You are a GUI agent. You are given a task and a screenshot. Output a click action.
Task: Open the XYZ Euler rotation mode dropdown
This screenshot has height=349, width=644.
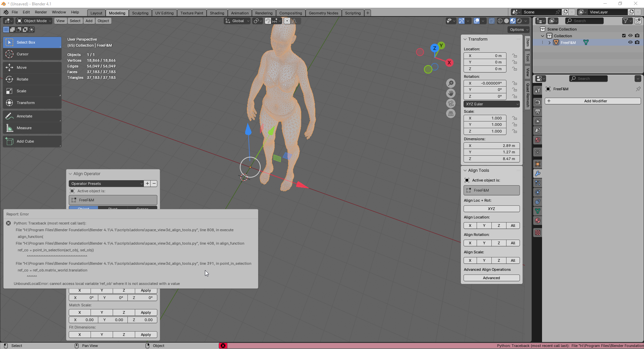tap(492, 104)
